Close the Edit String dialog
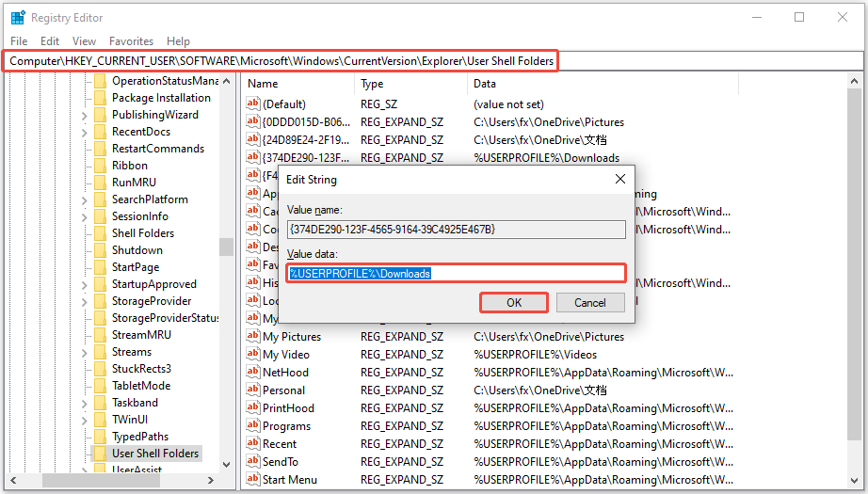 620,179
